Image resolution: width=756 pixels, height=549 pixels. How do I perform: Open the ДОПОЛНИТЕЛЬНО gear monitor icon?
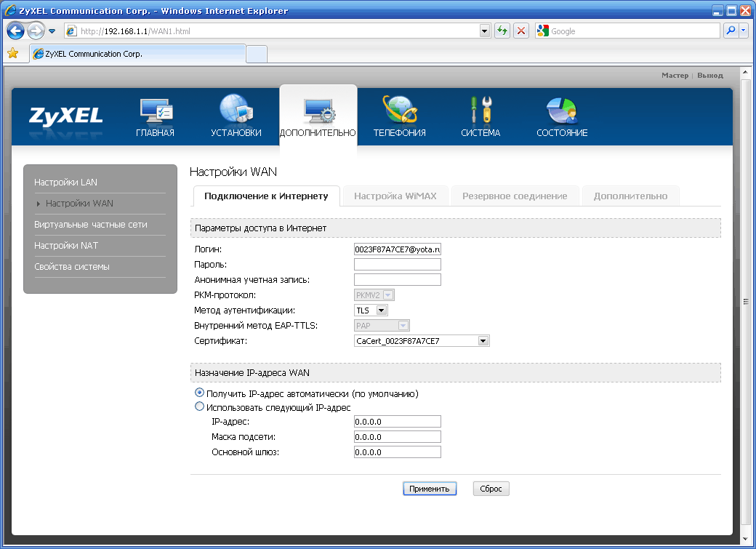click(x=318, y=110)
